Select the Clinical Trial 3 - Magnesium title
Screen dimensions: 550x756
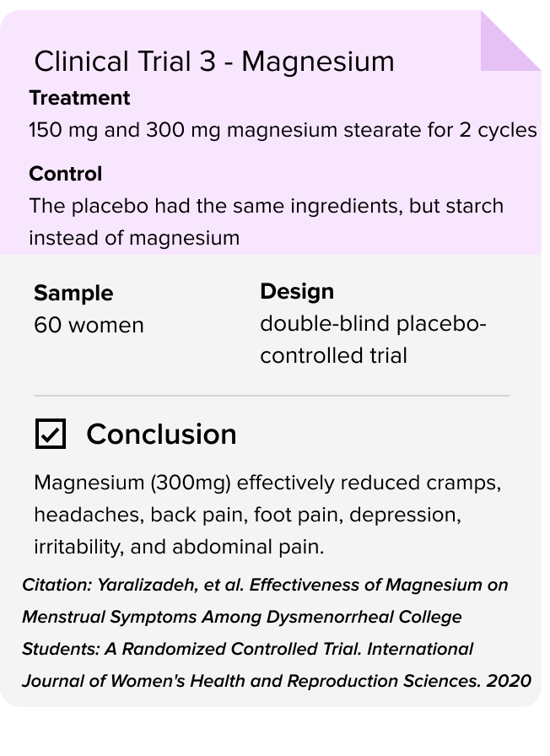click(x=214, y=62)
